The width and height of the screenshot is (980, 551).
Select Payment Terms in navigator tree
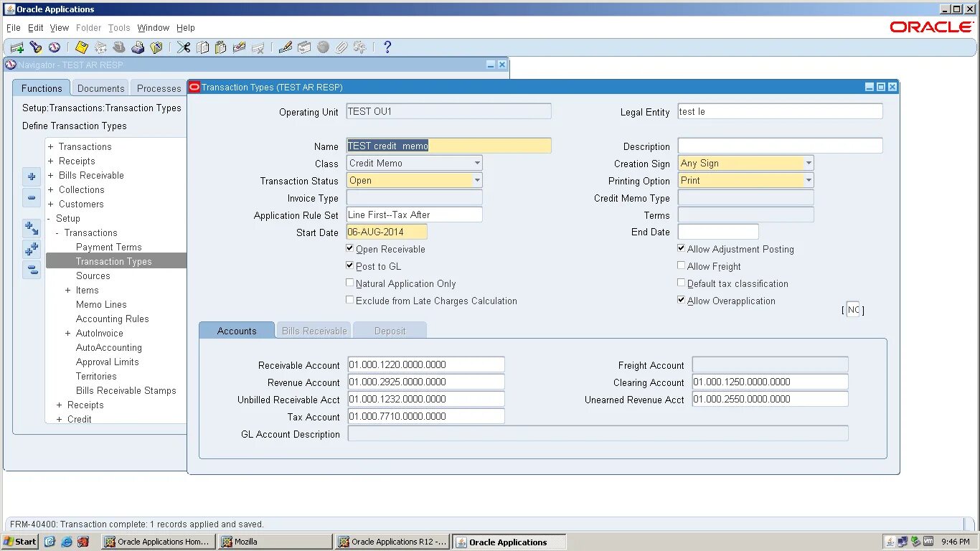pyautogui.click(x=109, y=247)
